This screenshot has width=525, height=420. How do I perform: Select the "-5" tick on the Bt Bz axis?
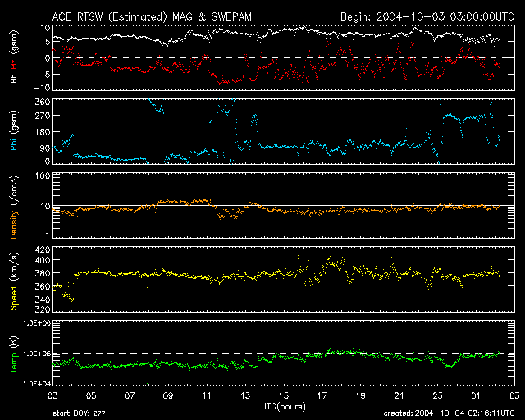tap(43, 74)
